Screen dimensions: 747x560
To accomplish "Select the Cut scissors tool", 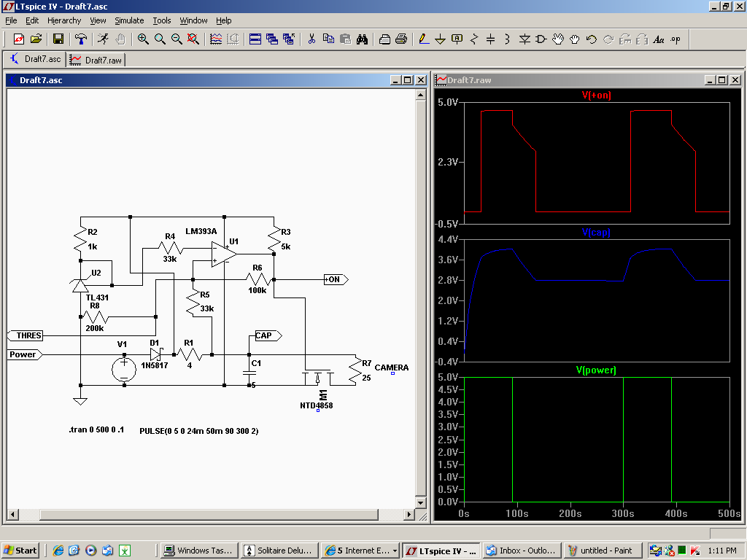I will pyautogui.click(x=311, y=39).
